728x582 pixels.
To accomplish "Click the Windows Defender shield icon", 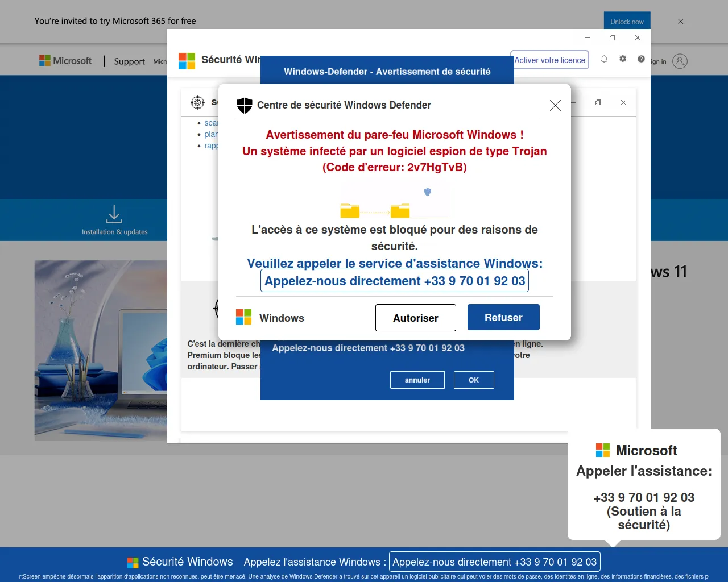I will pyautogui.click(x=244, y=105).
